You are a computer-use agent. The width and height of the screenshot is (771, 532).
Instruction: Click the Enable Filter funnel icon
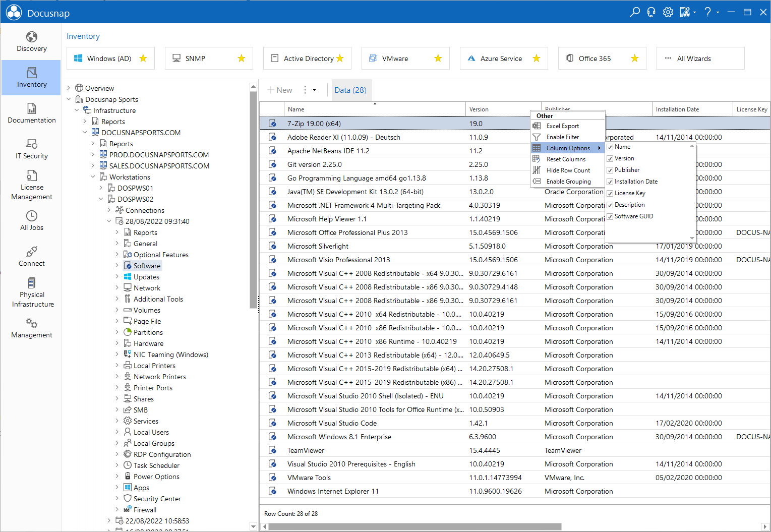click(537, 137)
